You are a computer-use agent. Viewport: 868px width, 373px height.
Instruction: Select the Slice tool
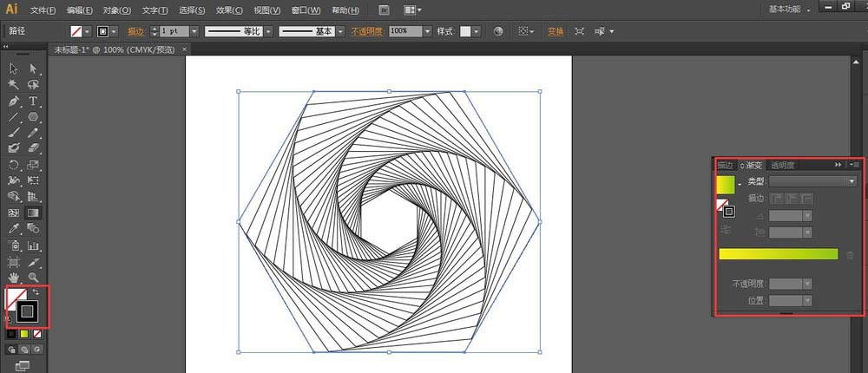pos(33,261)
